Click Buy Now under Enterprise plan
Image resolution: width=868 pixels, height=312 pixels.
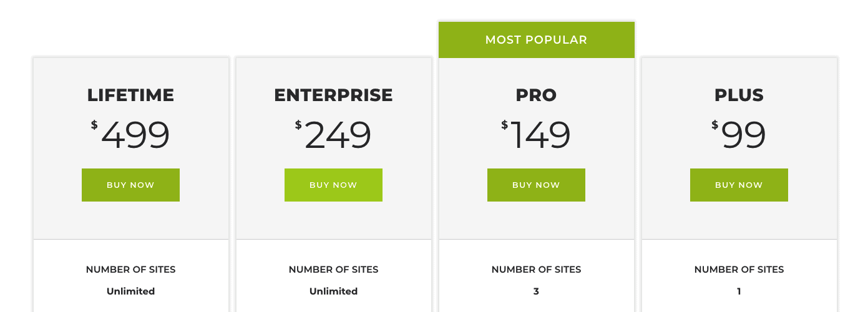pyautogui.click(x=333, y=185)
